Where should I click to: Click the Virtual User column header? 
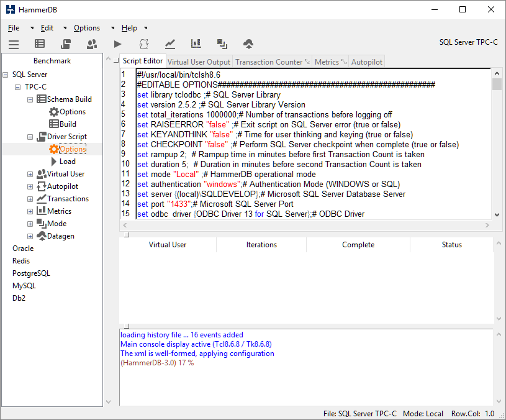point(168,245)
